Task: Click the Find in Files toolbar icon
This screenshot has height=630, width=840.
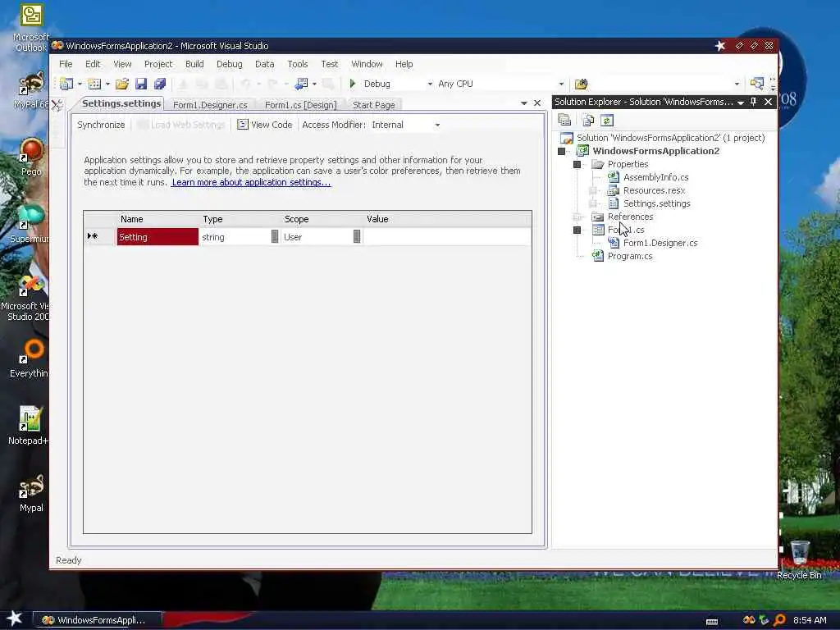Action: (582, 84)
